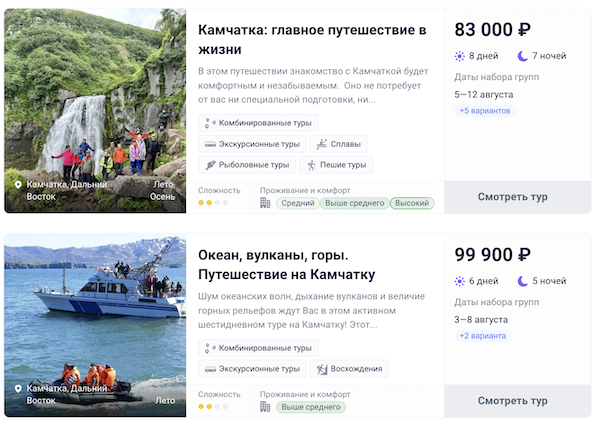Open the waterfall group photo thumbnail
This screenshot has width=600, height=425.
point(95,110)
